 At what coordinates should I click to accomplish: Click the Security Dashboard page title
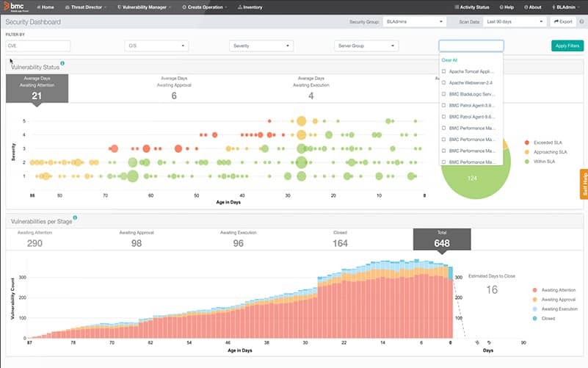pyautogui.click(x=33, y=22)
